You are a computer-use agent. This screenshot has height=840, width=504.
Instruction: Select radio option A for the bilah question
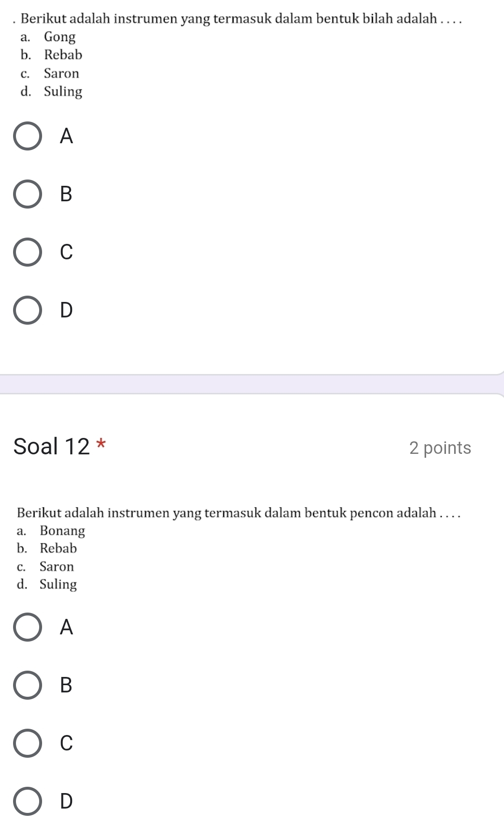click(28, 136)
